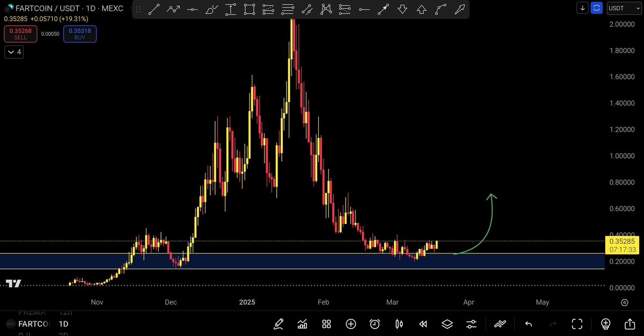This screenshot has height=336, width=644.
Task: Select the diagonal arrow shape tool
Action: [x=460, y=9]
